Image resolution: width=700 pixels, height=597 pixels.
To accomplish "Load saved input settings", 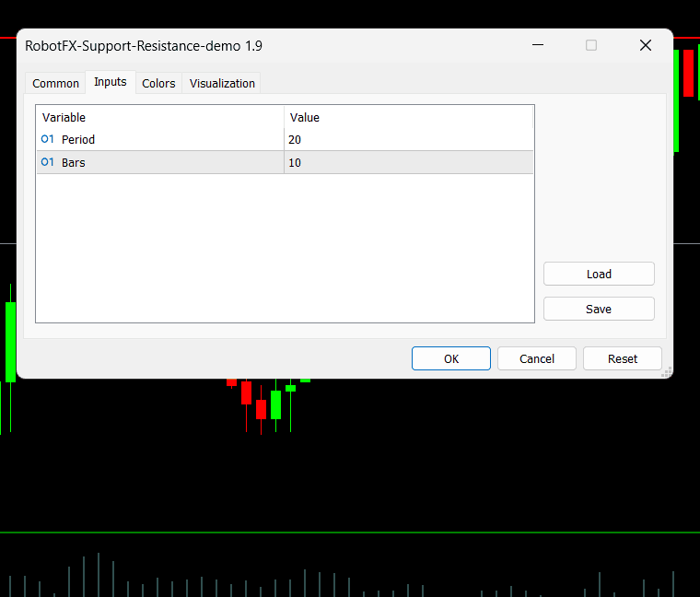I will click(x=599, y=274).
